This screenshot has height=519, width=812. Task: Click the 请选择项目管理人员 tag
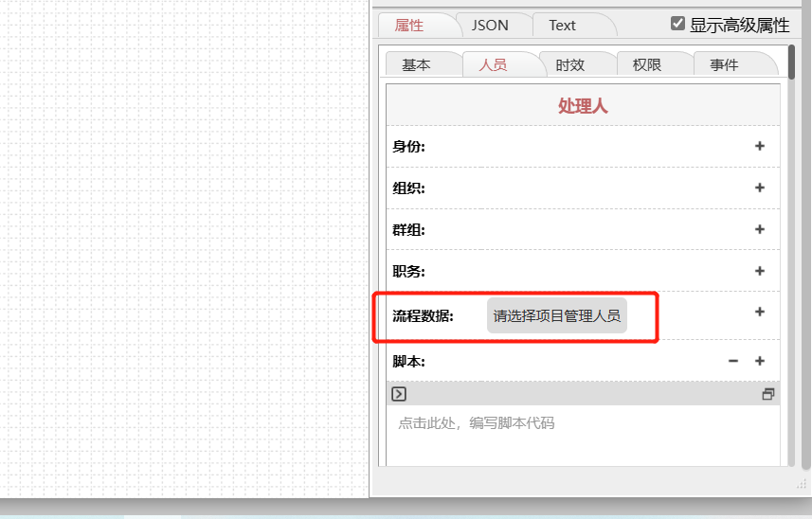tap(557, 315)
